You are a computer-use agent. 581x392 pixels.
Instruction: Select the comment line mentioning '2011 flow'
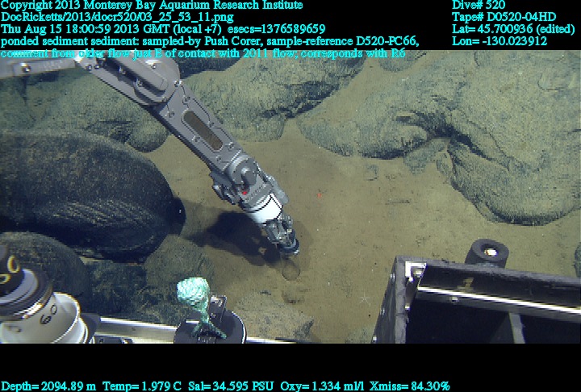(x=203, y=53)
